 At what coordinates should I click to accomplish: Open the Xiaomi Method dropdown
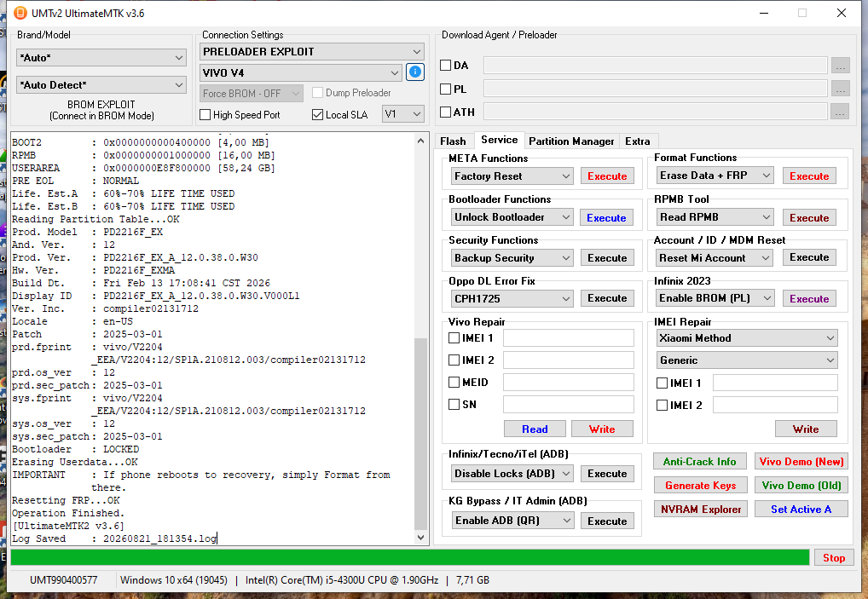pos(747,338)
